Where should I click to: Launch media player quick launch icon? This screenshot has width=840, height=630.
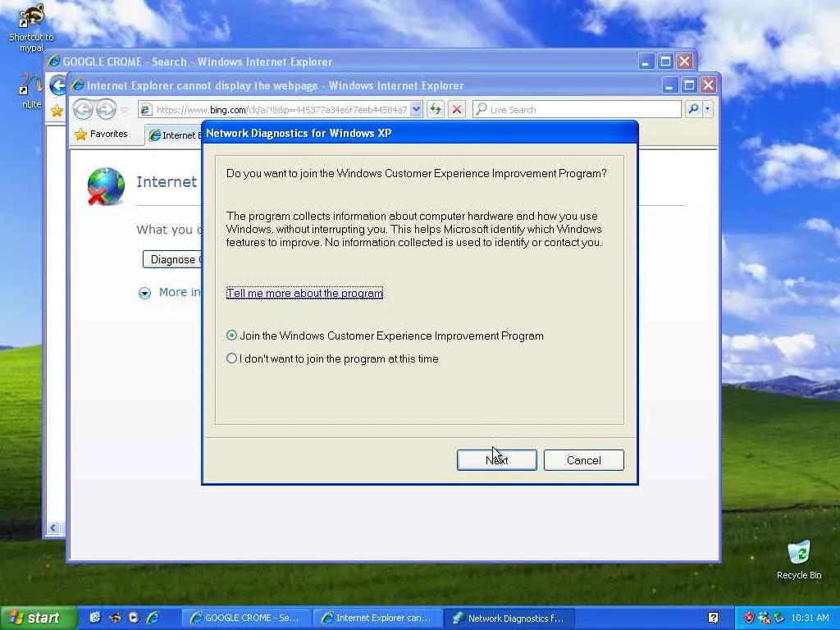134,618
